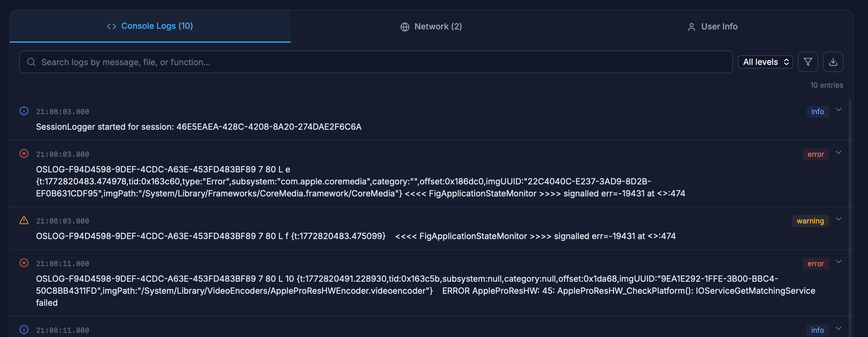The height and width of the screenshot is (337, 868).
Task: Select the Console Logs (10) tab
Action: (x=150, y=26)
